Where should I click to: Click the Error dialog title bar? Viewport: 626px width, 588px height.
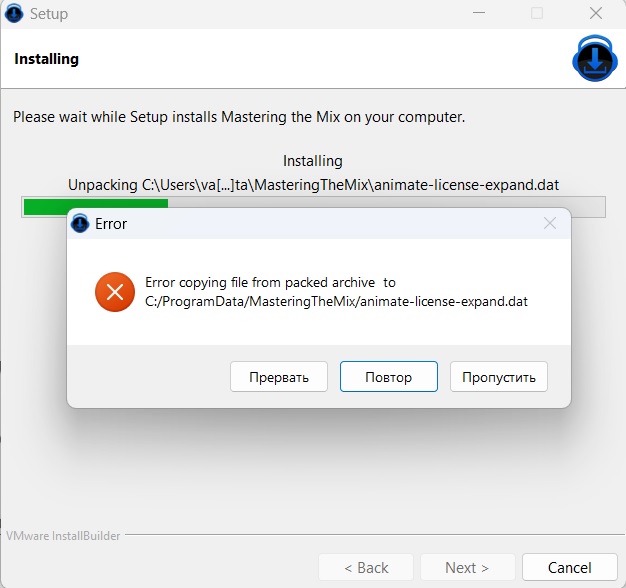pyautogui.click(x=300, y=224)
